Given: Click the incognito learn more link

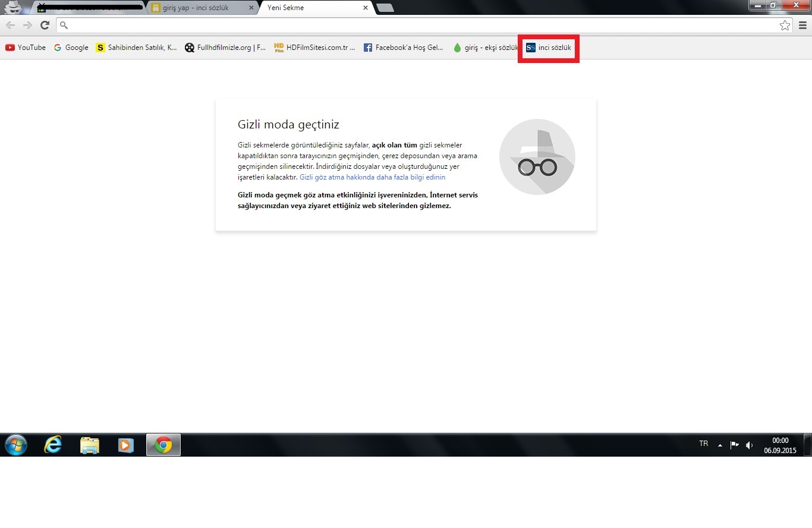Looking at the screenshot, I should click(x=372, y=177).
